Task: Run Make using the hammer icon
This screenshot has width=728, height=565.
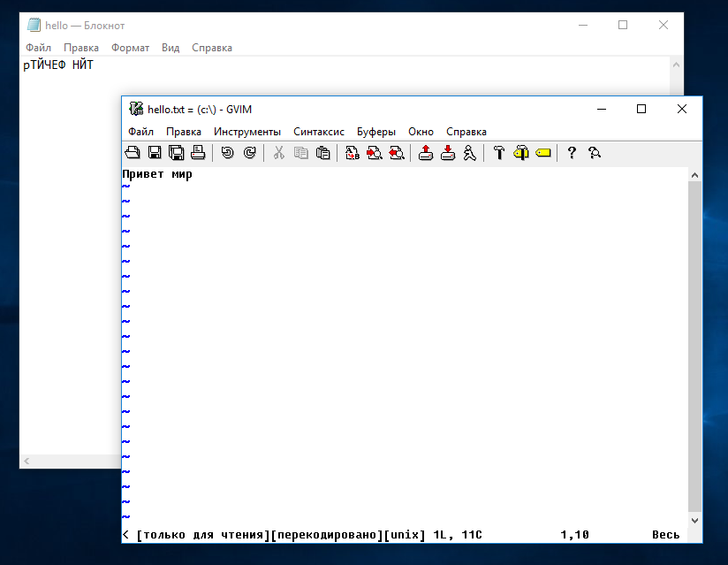Action: (499, 152)
